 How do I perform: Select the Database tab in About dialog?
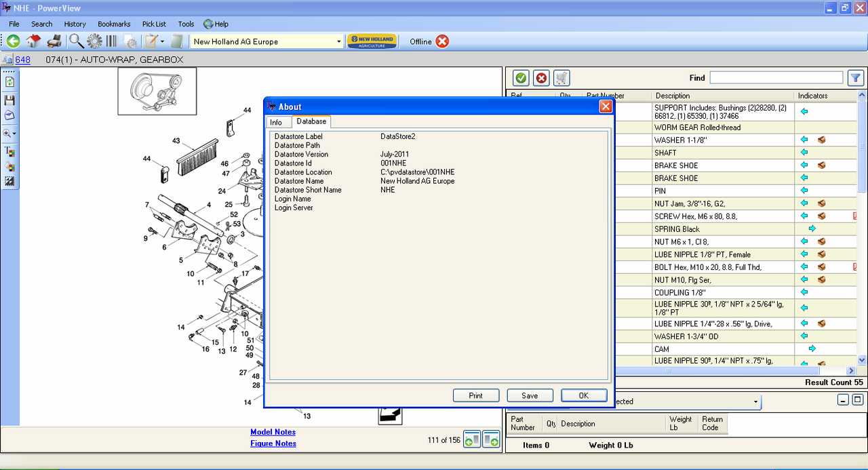click(311, 121)
